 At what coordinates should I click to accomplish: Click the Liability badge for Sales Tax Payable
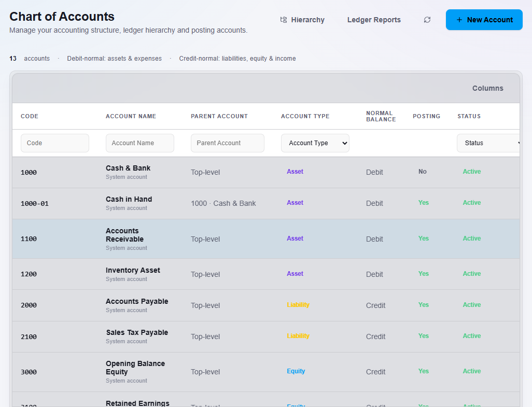point(298,336)
